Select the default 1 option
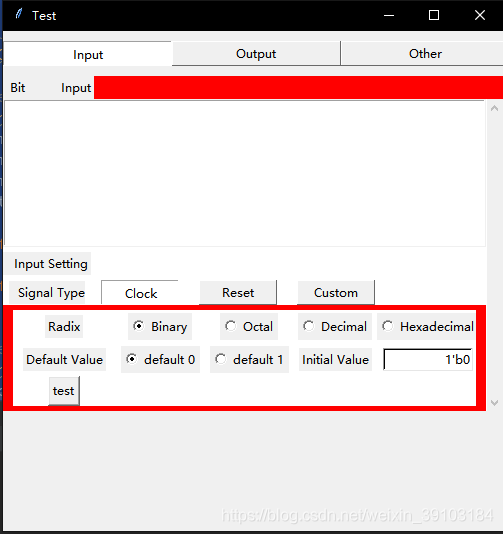This screenshot has height=534, width=503. coord(249,360)
